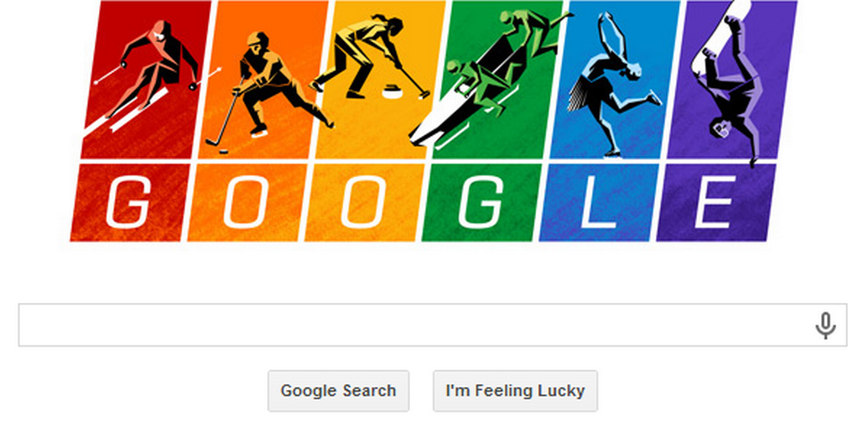The height and width of the screenshot is (443, 868).
Task: Click the red skier doodle panel
Action: point(146,79)
